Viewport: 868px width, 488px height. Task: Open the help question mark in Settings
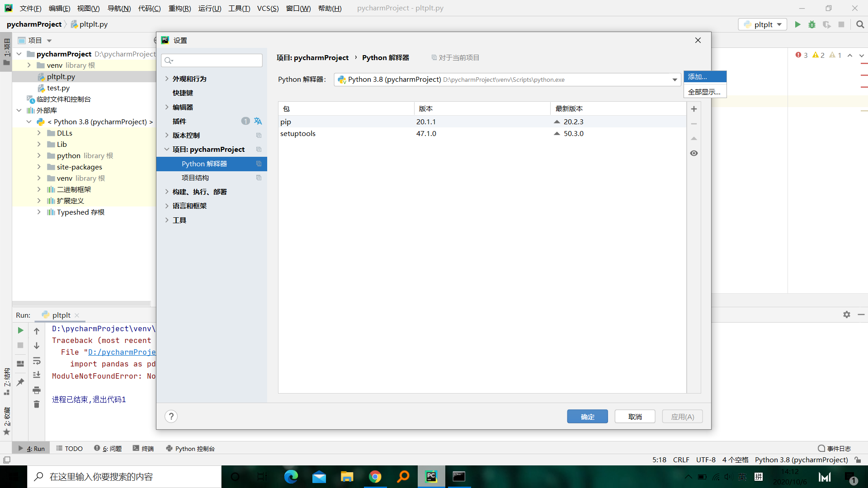click(171, 416)
